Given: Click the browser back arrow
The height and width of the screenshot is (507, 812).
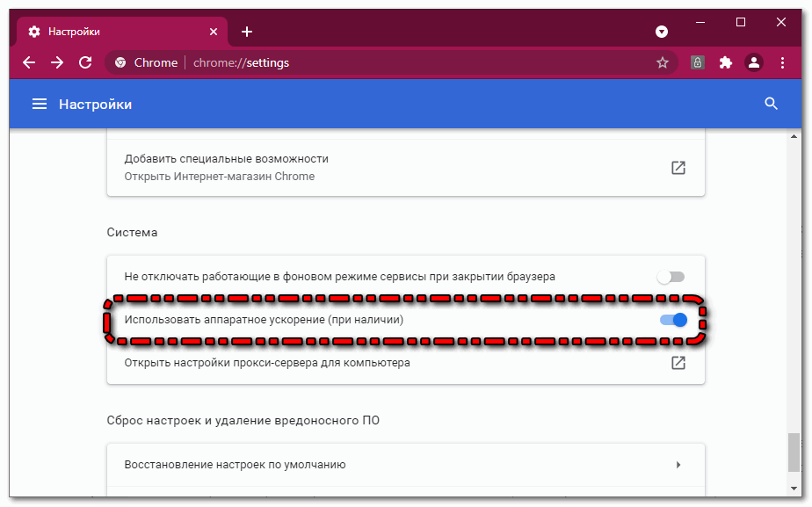Looking at the screenshot, I should coord(29,62).
